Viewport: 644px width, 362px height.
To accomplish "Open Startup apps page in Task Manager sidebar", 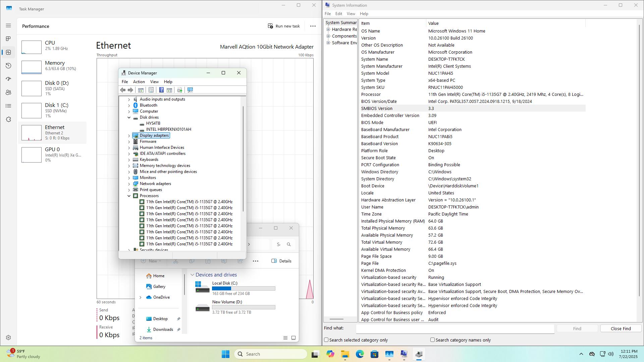I will tap(8, 79).
